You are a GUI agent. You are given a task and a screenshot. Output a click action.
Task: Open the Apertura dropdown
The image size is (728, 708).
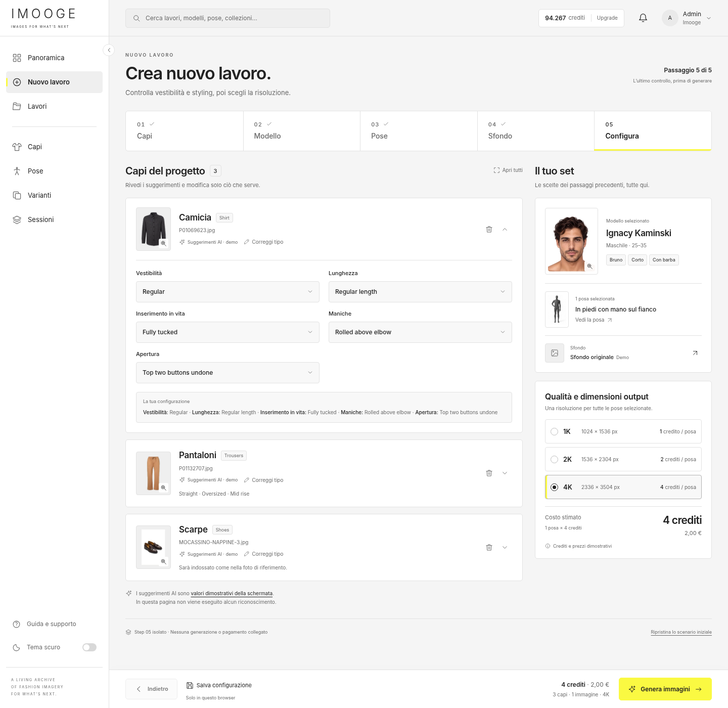pyautogui.click(x=227, y=373)
